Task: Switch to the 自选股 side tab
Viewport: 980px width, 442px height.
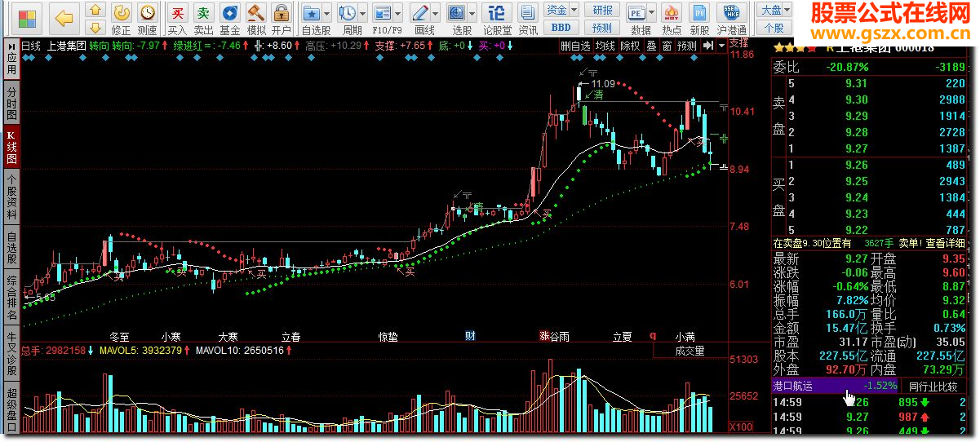Action: coord(11,248)
